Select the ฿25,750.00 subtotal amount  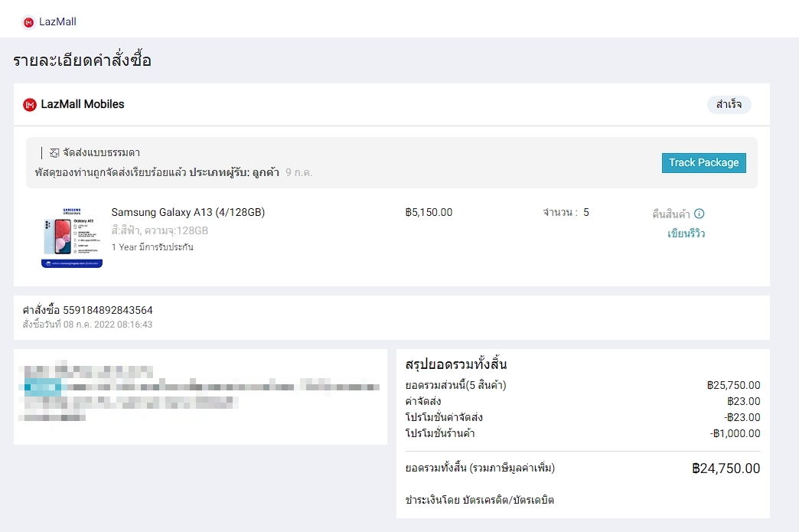click(733, 385)
